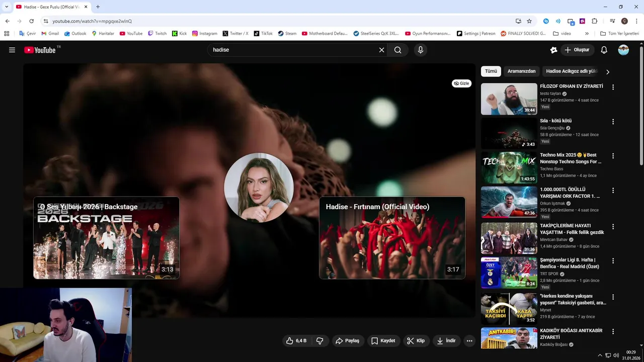The height and width of the screenshot is (362, 644).
Task: Open more actions three-dot menu under the video
Action: [x=469, y=340]
